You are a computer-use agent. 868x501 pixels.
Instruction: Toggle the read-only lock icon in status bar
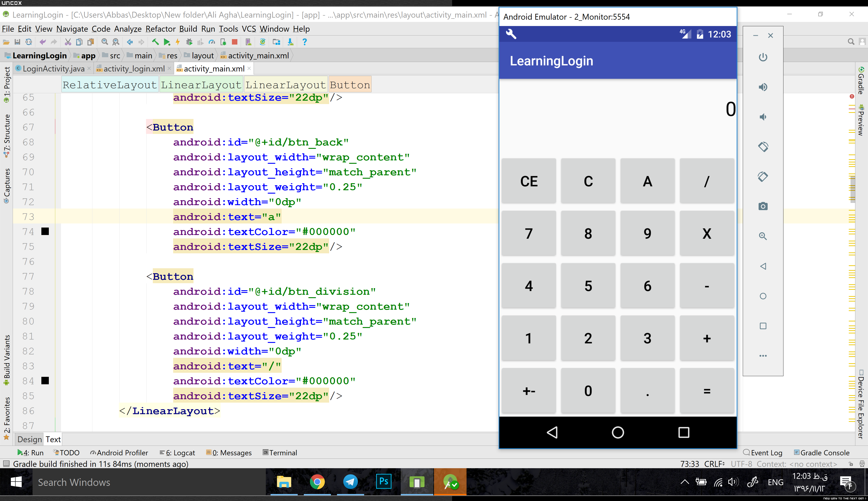(x=851, y=464)
